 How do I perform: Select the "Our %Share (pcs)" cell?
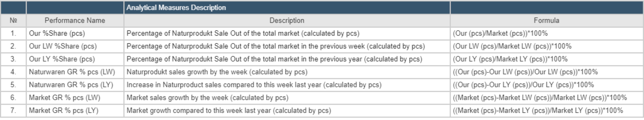(57, 33)
